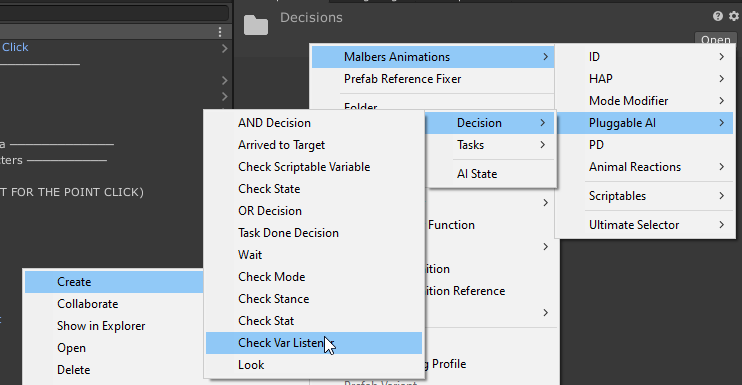
Task: Choose the Look decision entry
Action: (x=314, y=365)
